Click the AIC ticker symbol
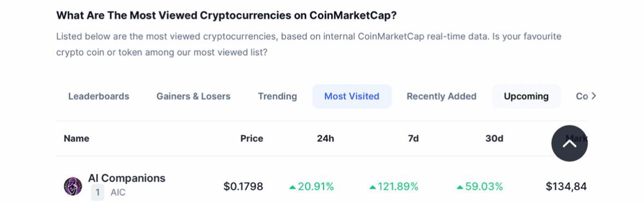Image resolution: width=644 pixels, height=202 pixels. (118, 193)
